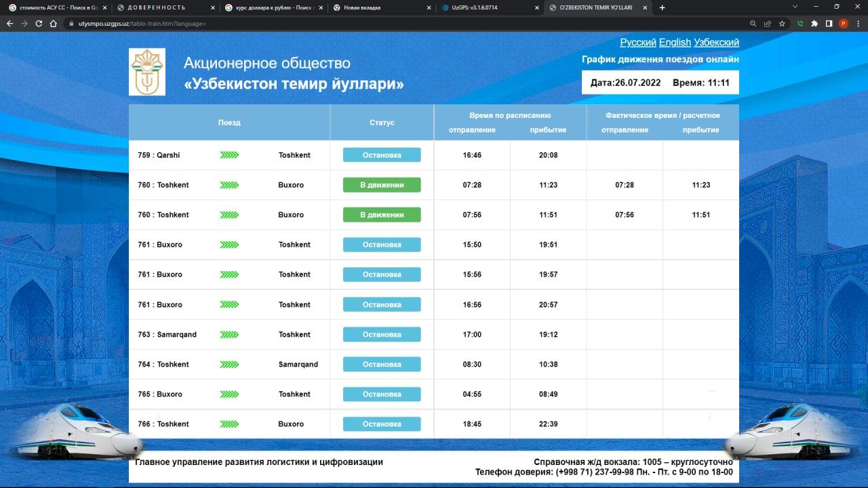Screen dimensions: 868x488
Task: Click В движении status for 07:28 train
Action: (382, 185)
